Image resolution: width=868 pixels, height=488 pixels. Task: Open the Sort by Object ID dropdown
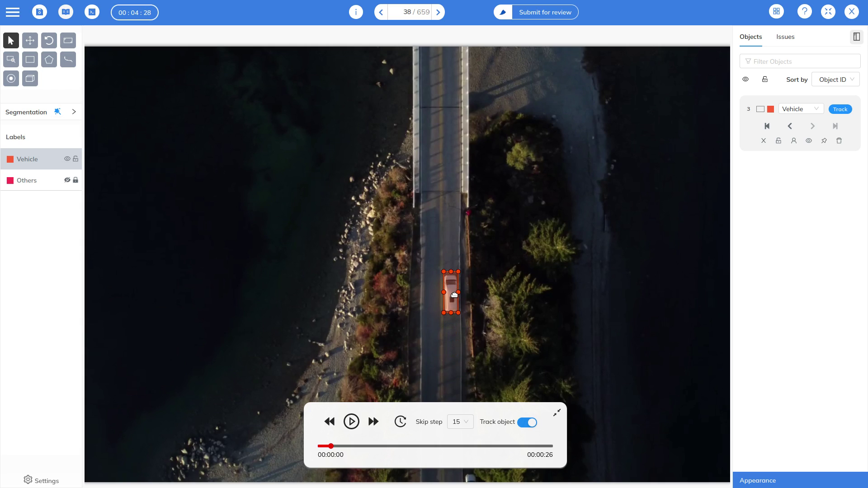tap(835, 80)
